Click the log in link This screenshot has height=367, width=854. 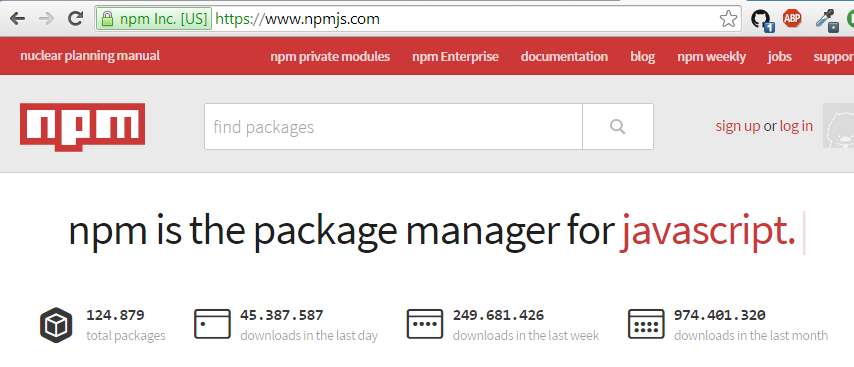796,126
